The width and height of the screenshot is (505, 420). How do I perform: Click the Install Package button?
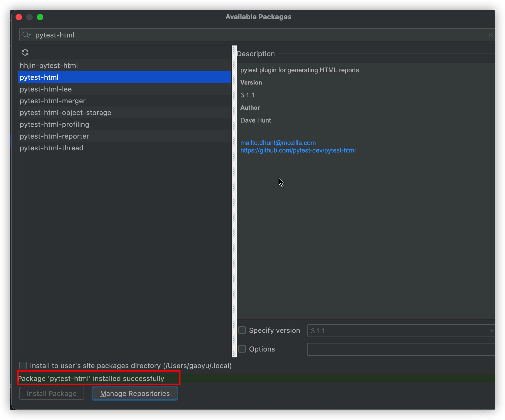click(x=52, y=394)
